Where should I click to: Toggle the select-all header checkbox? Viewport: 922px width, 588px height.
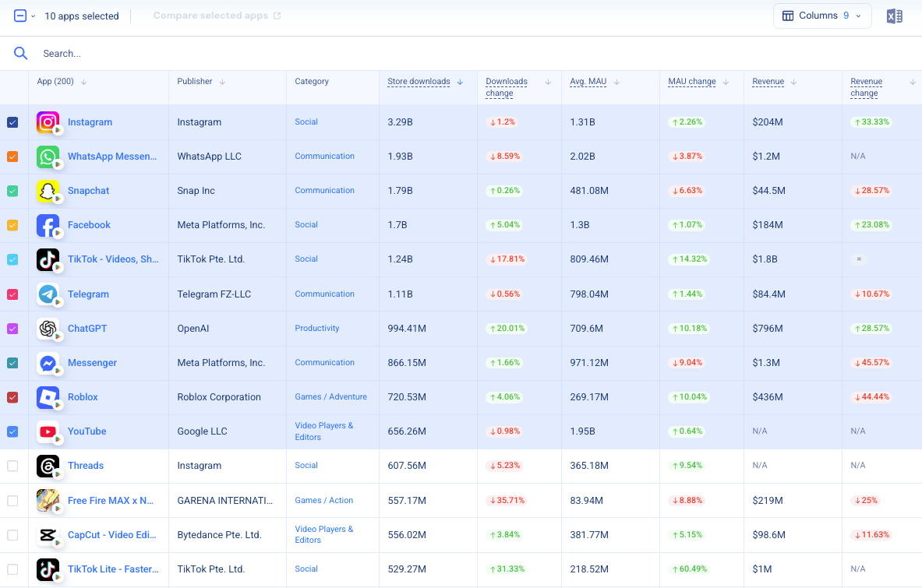pyautogui.click(x=20, y=16)
